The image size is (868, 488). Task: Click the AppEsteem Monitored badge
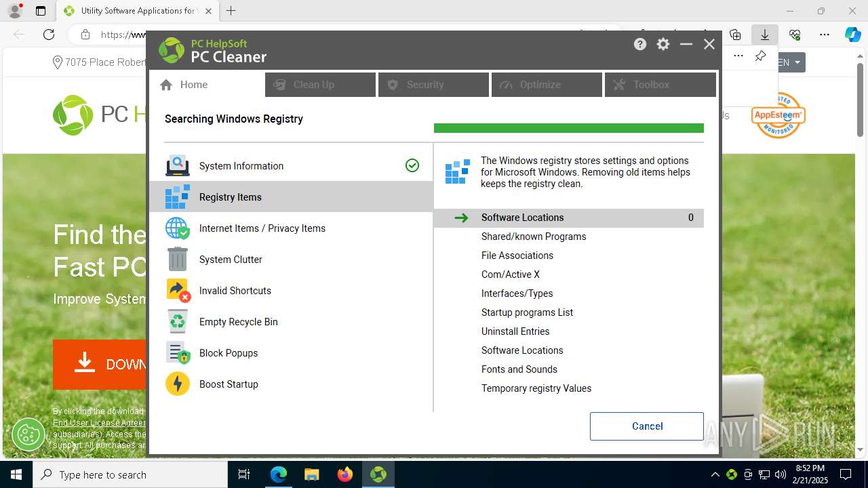pos(778,115)
